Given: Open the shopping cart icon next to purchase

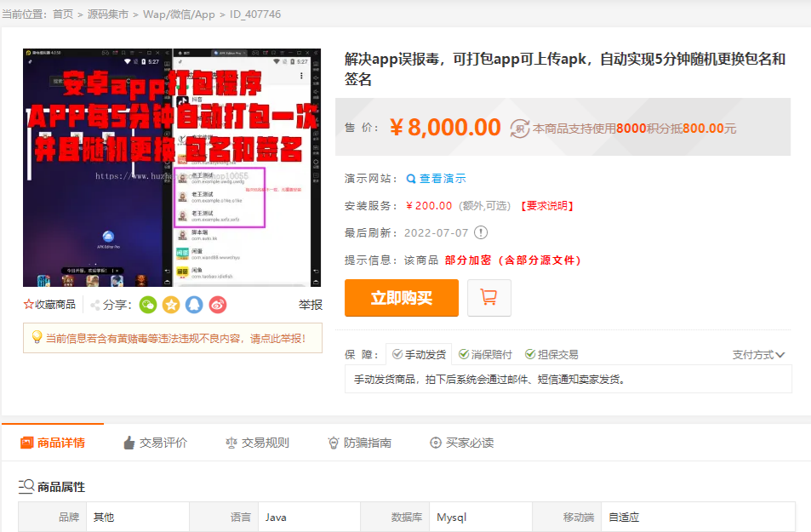Looking at the screenshot, I should [488, 297].
